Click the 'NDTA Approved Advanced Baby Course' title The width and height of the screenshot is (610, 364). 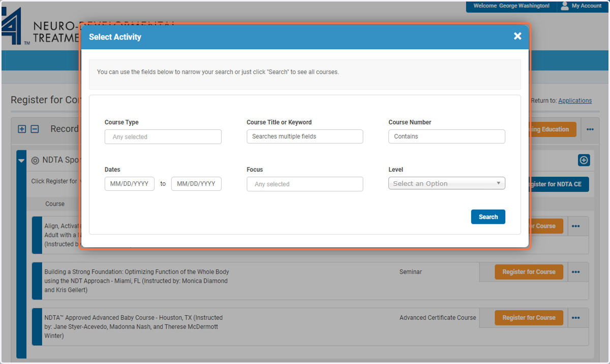point(134,326)
